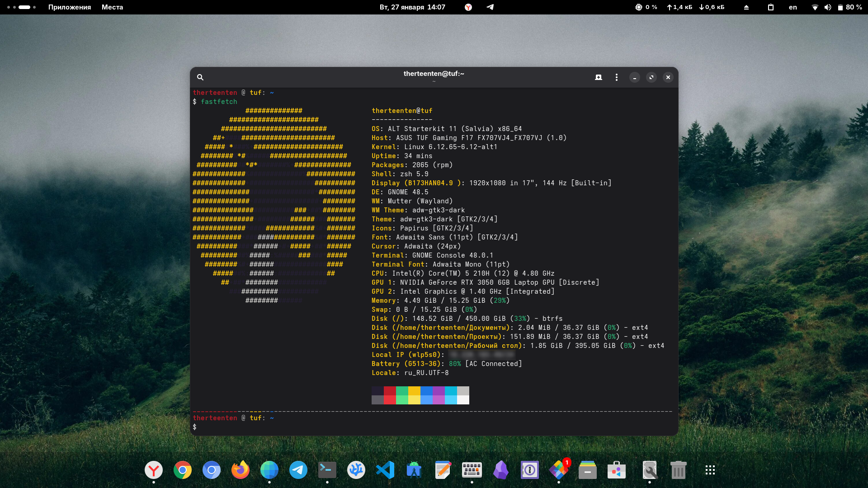Open the Trash from the dock
This screenshot has width=868, height=488.
click(678, 470)
